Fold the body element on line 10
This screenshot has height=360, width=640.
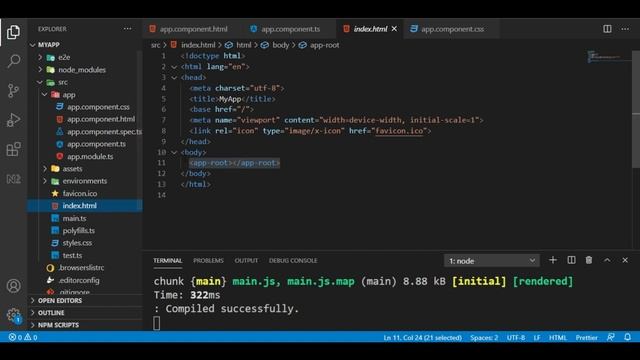point(174,152)
